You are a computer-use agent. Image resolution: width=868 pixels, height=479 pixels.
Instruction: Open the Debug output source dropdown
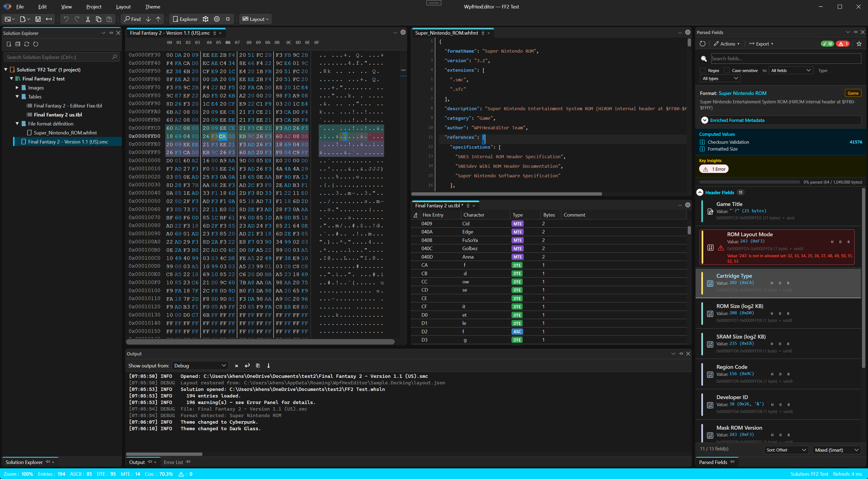coord(200,366)
